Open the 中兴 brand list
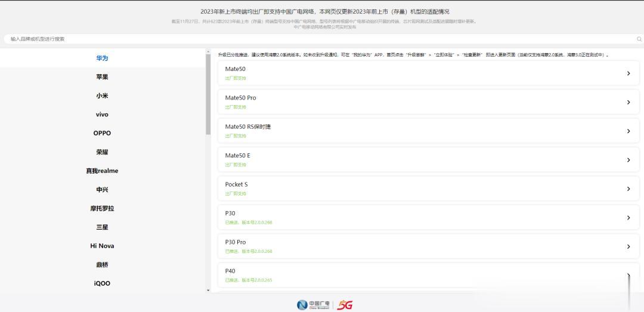Image resolution: width=644 pixels, height=312 pixels. coord(103,190)
